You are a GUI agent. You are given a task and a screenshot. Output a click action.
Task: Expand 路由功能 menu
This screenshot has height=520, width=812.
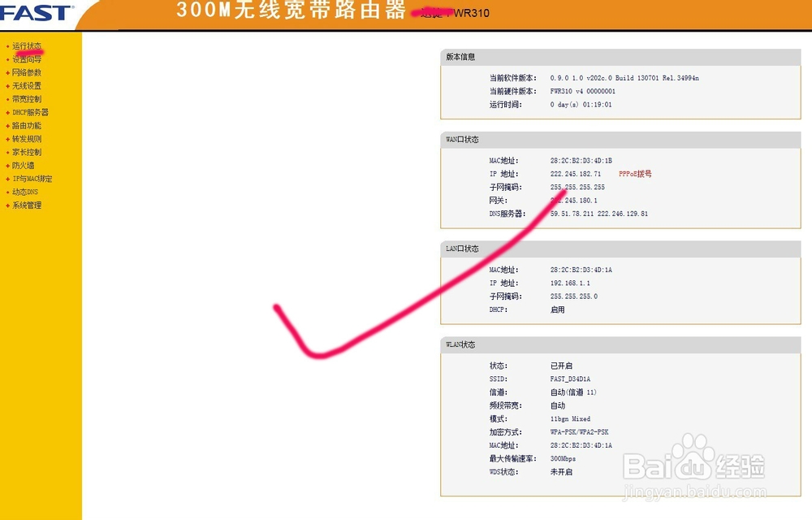tap(27, 126)
